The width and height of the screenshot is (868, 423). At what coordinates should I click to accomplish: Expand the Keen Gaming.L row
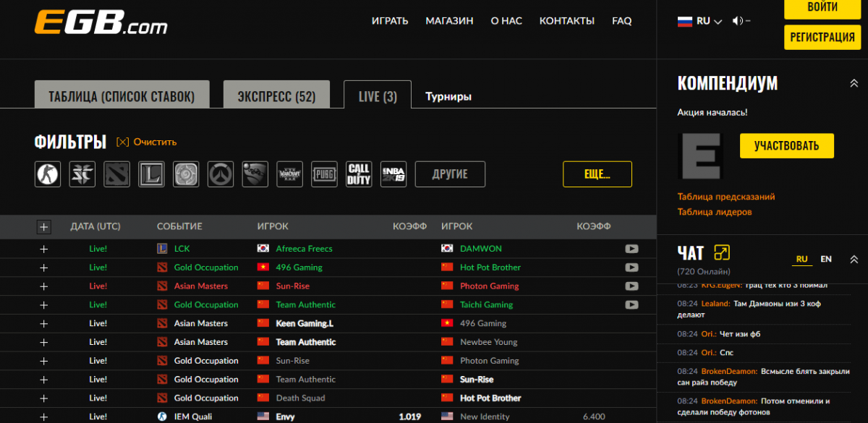[x=44, y=324]
